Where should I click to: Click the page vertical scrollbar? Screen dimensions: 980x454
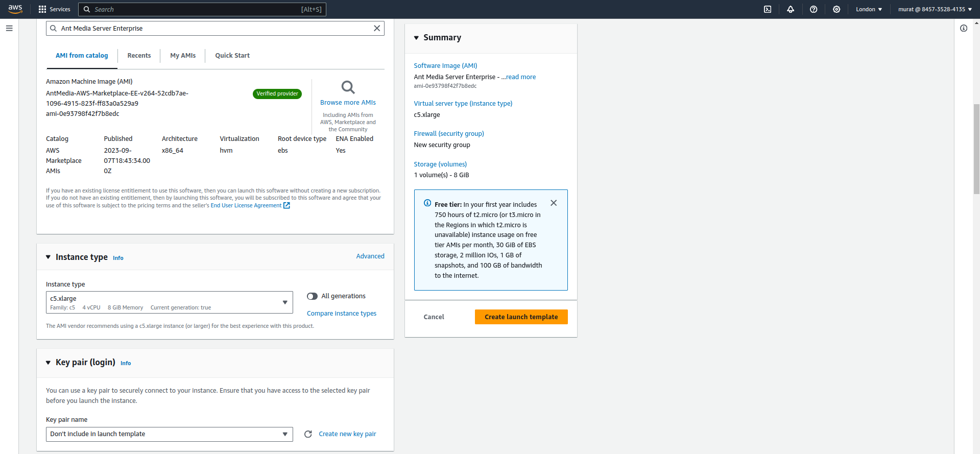976,149
